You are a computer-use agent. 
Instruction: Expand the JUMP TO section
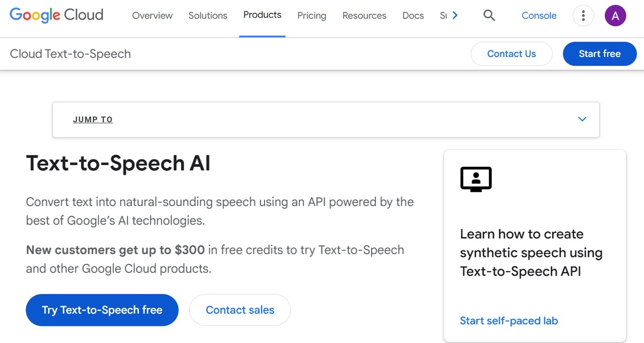[93, 119]
